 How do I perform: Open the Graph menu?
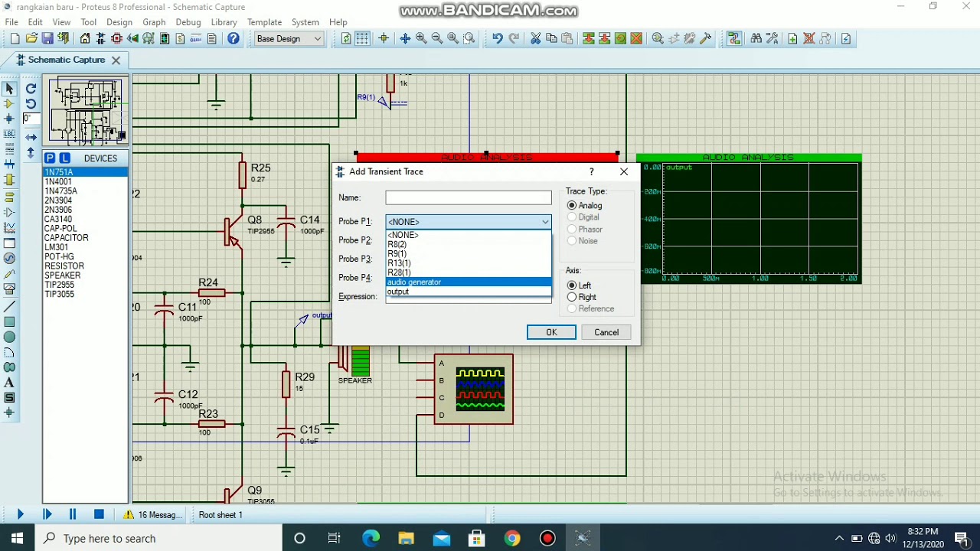tap(154, 22)
